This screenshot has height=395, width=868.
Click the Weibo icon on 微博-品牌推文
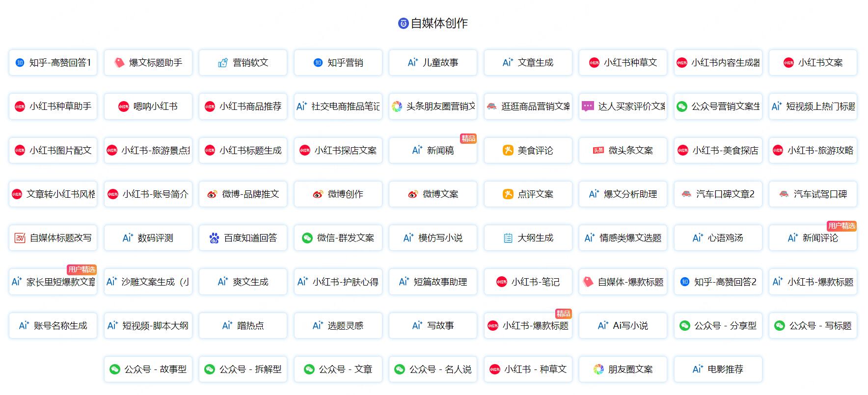tap(212, 194)
